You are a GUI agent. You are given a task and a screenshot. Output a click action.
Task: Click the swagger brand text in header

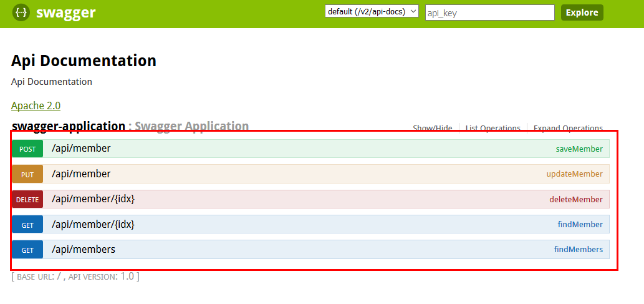coord(65,12)
